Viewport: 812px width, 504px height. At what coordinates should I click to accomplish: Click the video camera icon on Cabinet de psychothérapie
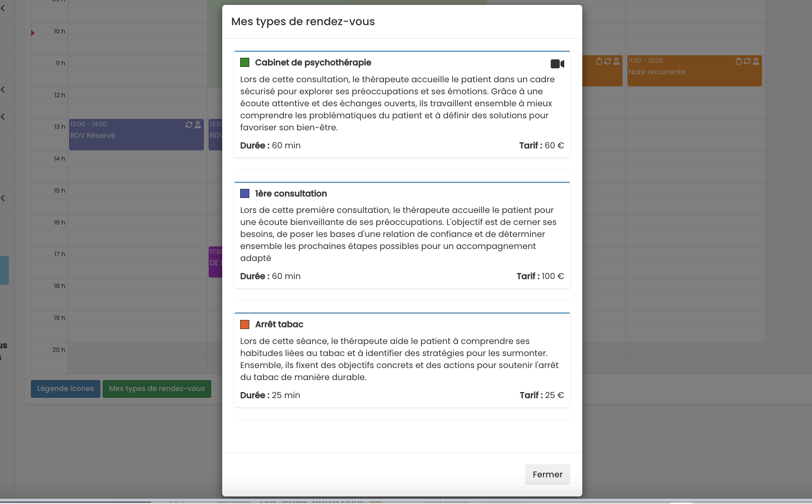(557, 64)
